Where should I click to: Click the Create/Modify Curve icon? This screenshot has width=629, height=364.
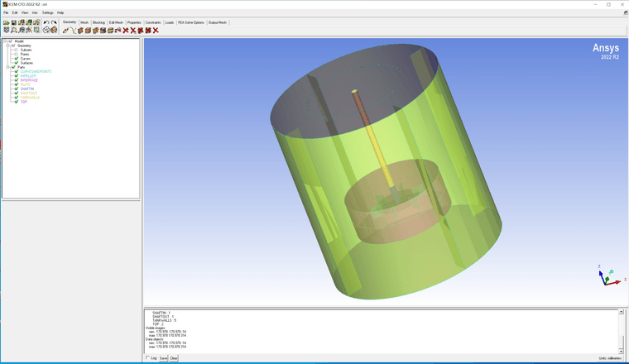click(73, 30)
